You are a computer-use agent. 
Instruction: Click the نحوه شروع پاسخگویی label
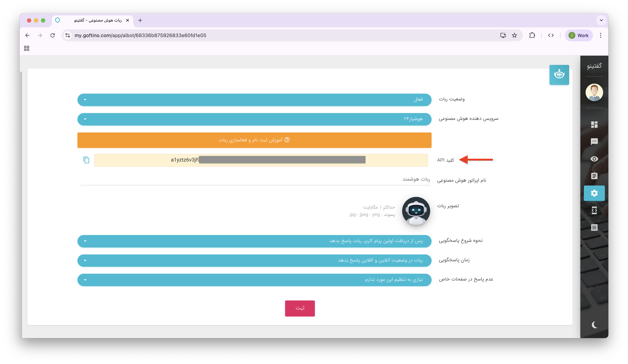[460, 240]
